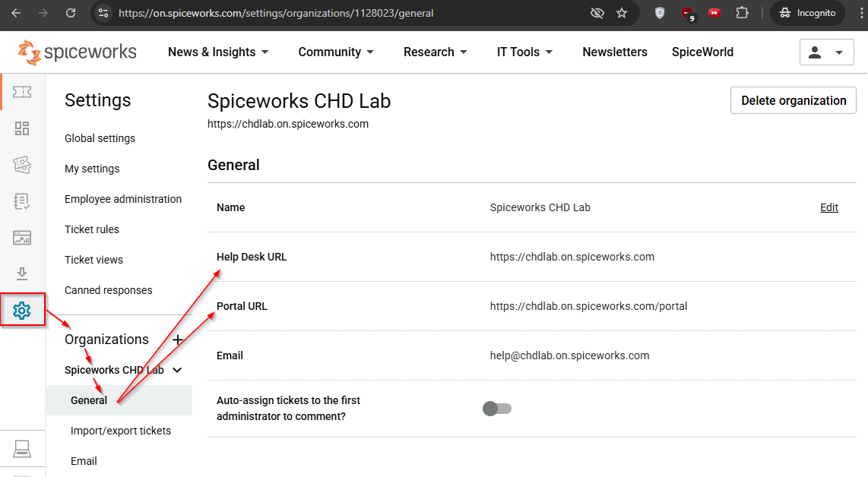Open the Tickets icon in the sidebar
Screen dimensions: 868x477
click(x=22, y=91)
